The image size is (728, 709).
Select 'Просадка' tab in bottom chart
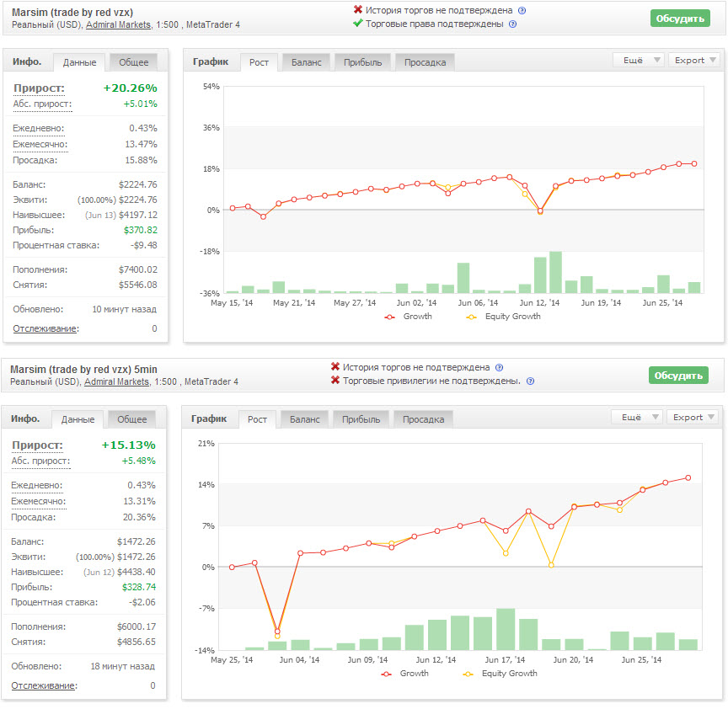pyautogui.click(x=424, y=419)
